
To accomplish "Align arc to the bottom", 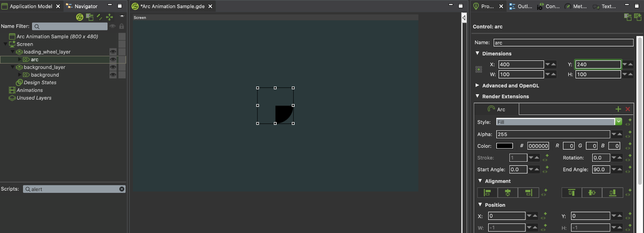I will click(613, 193).
